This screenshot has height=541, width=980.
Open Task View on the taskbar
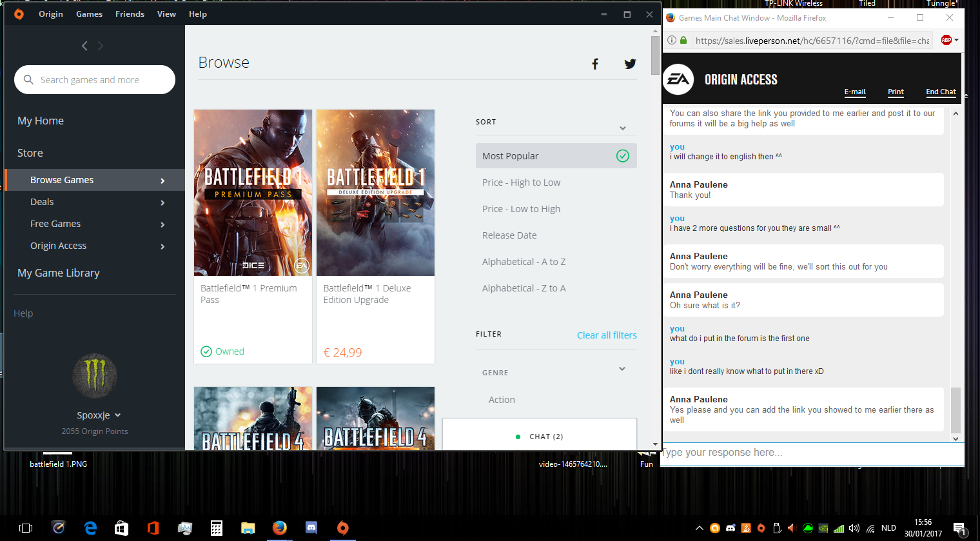click(x=26, y=528)
